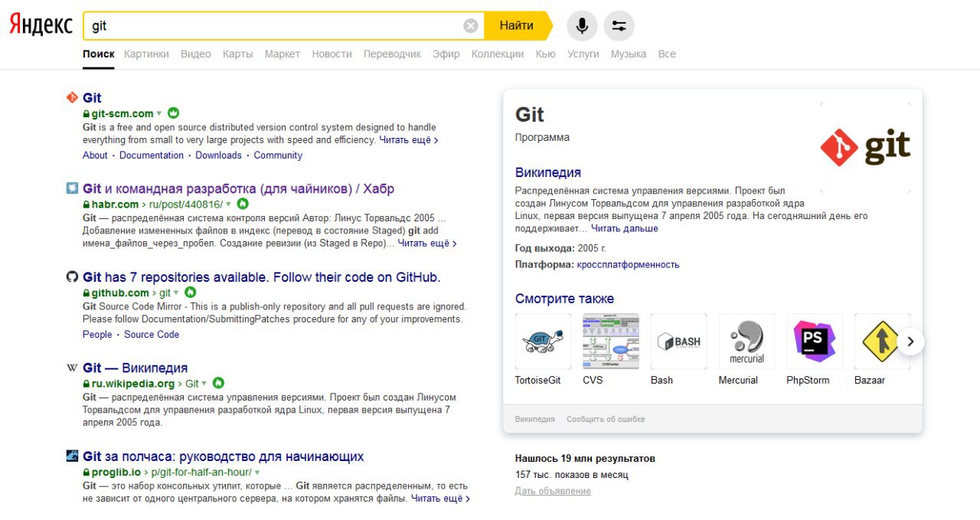Expand 'Читать ещё' in proglib.io result
This screenshot has height=520, width=980.
(x=440, y=498)
